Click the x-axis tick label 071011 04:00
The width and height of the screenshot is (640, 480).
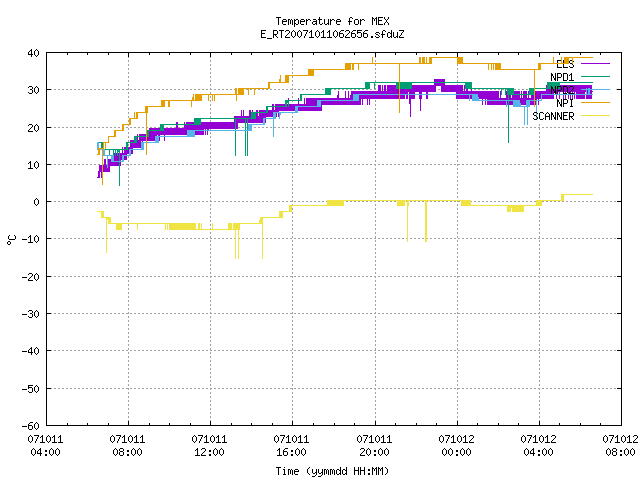point(45,445)
